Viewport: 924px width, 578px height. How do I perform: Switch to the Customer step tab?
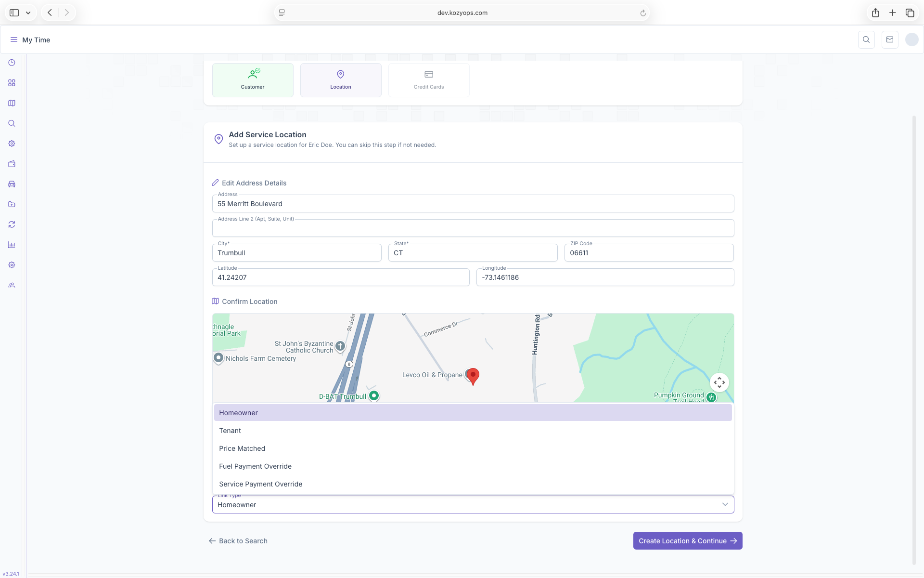(253, 80)
